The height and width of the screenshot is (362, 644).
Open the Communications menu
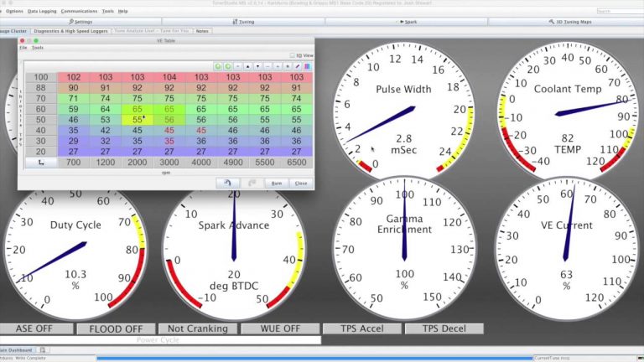tap(79, 11)
